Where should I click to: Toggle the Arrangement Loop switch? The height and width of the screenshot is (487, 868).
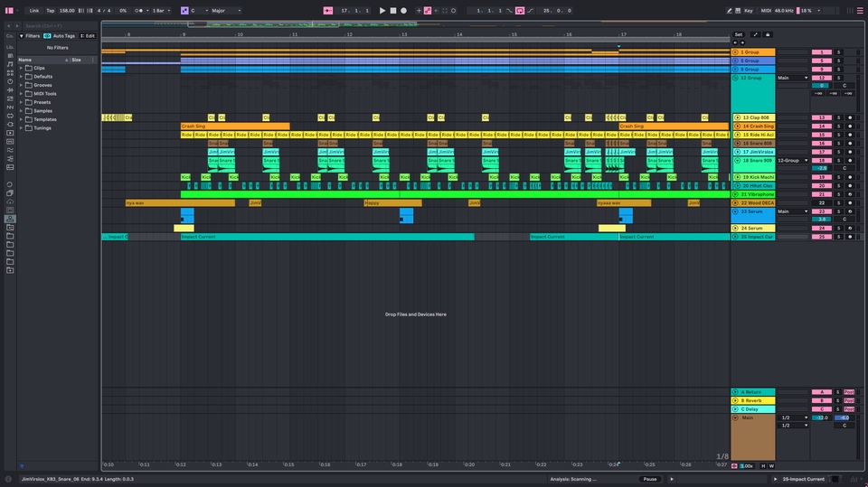point(520,11)
